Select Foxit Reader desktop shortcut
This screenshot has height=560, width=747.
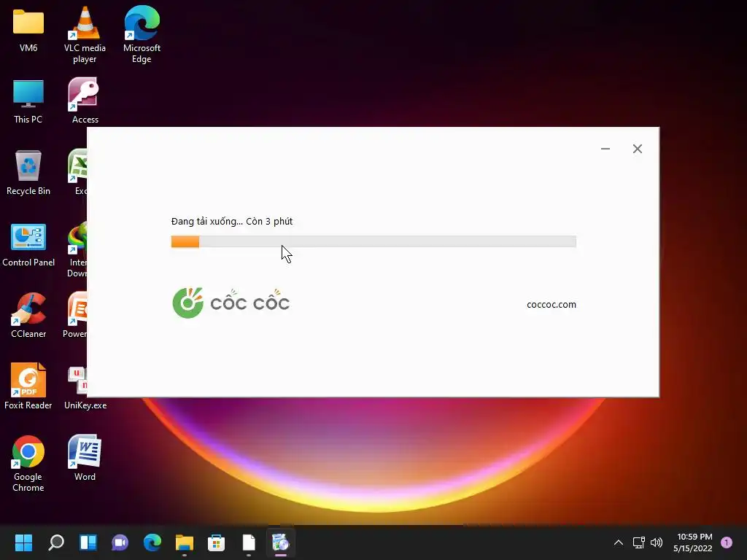pos(28,386)
